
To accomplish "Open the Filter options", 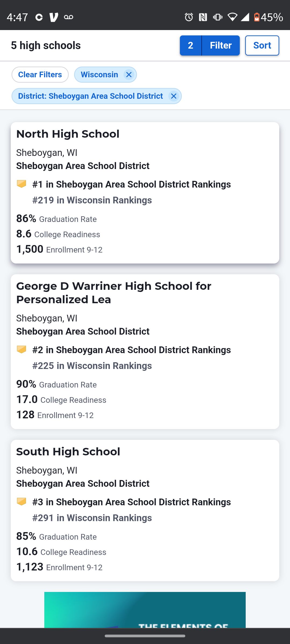I will (x=221, y=45).
